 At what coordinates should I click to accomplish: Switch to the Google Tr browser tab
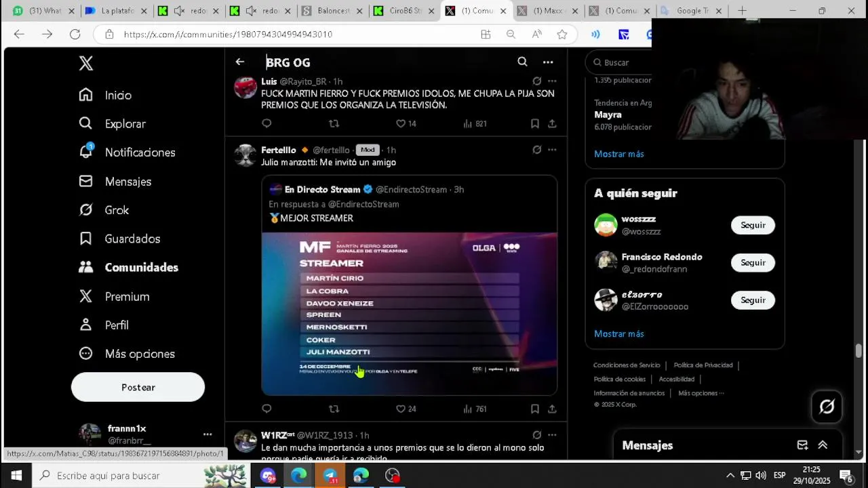(x=692, y=11)
